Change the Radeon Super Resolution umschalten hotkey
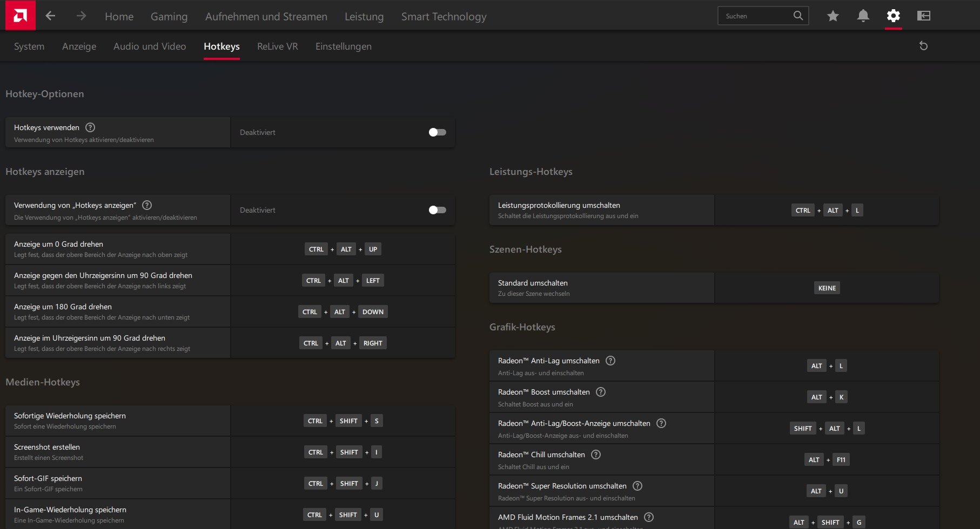 coord(827,491)
